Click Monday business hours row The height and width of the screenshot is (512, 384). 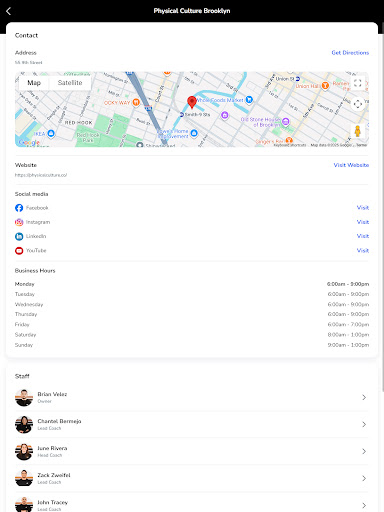pyautogui.click(x=192, y=284)
